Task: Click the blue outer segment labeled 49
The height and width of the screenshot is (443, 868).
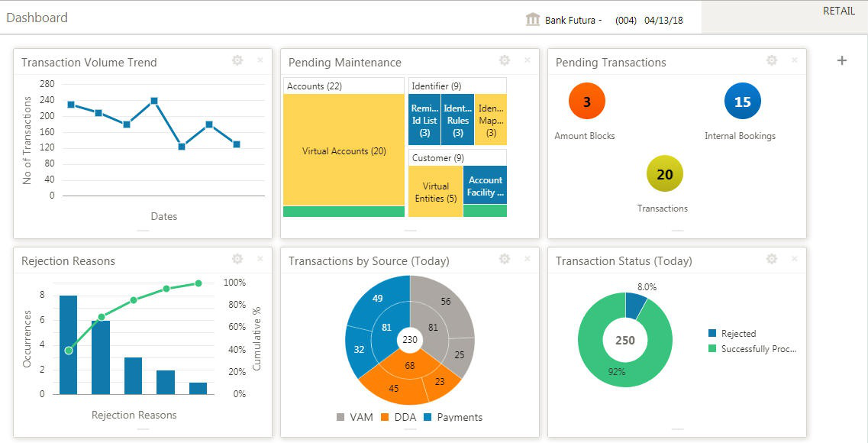Action: point(376,299)
